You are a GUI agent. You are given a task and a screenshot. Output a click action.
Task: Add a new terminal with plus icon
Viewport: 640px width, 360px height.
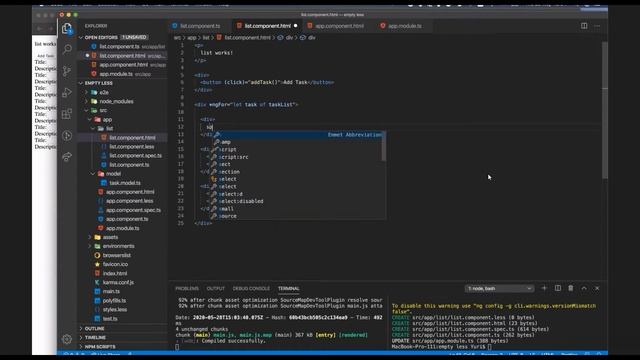tap(544, 288)
